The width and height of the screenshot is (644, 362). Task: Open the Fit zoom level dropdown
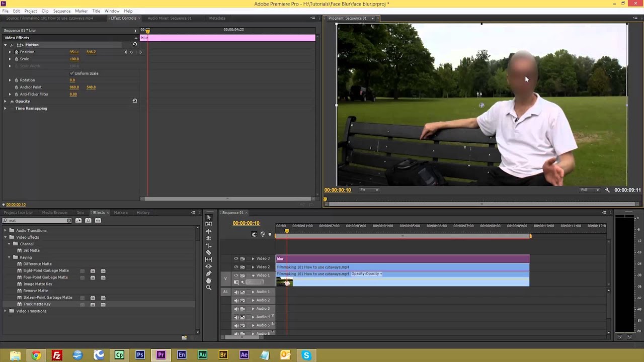click(x=369, y=190)
